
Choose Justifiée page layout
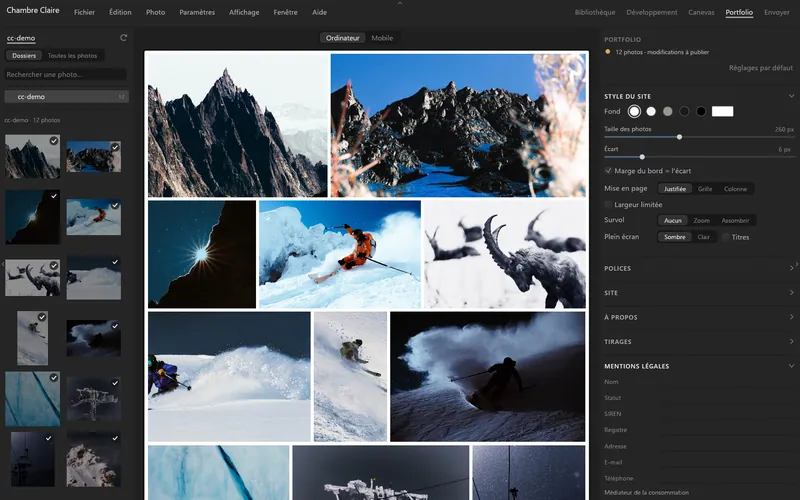674,189
